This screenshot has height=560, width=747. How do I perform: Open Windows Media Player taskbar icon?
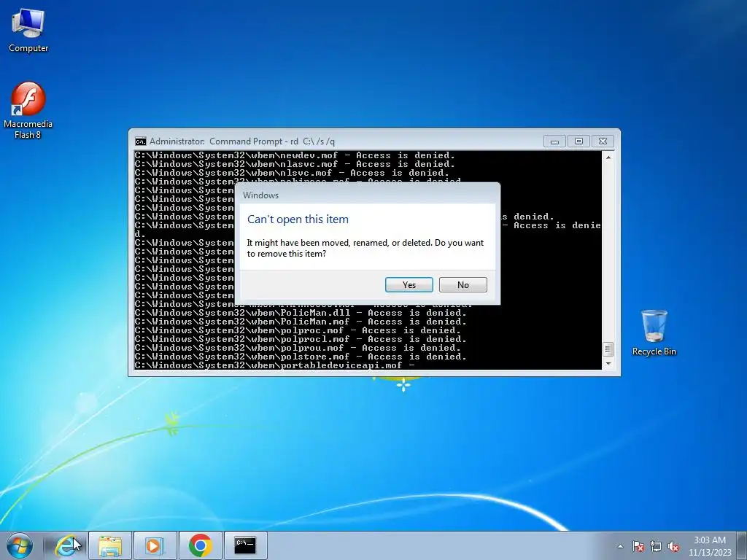pyautogui.click(x=155, y=545)
